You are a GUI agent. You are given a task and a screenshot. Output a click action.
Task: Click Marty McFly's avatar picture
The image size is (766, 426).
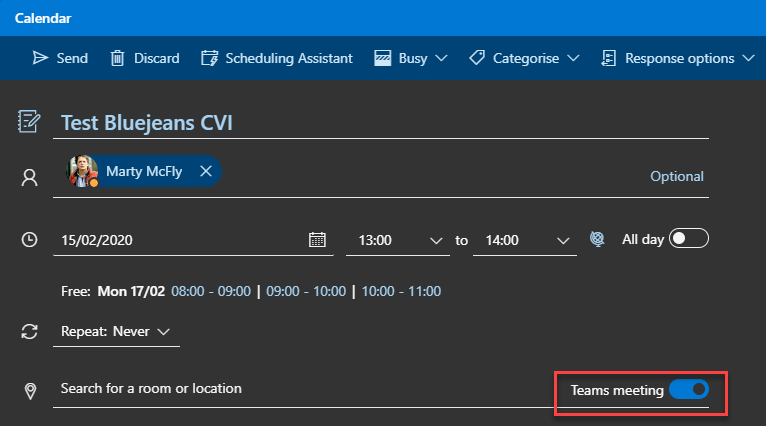(x=83, y=172)
